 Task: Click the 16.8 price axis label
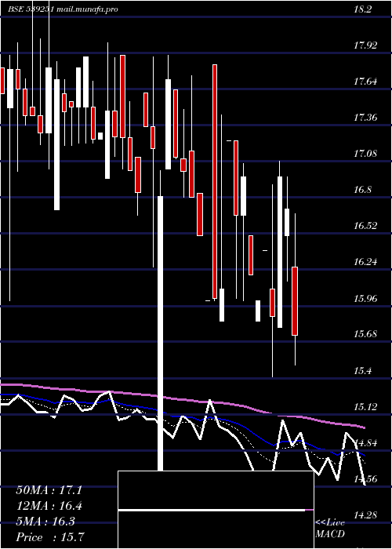(362, 190)
